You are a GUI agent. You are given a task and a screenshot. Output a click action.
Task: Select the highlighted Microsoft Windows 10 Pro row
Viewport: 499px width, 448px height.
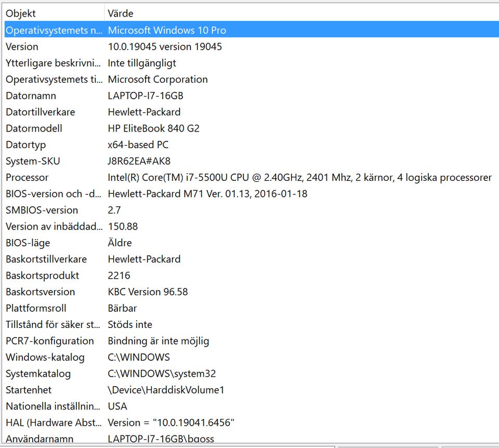tap(166, 30)
